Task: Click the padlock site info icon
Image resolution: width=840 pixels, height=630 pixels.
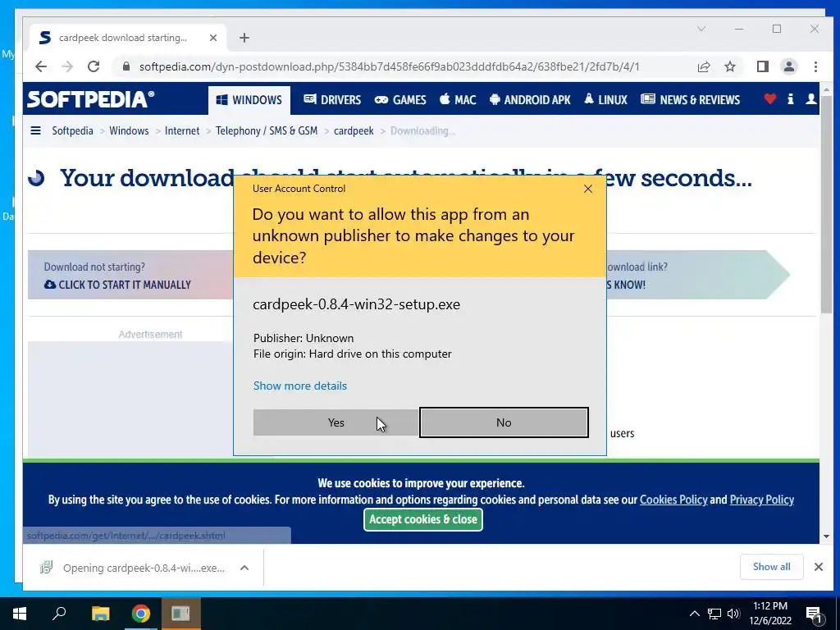Action: pos(126,66)
